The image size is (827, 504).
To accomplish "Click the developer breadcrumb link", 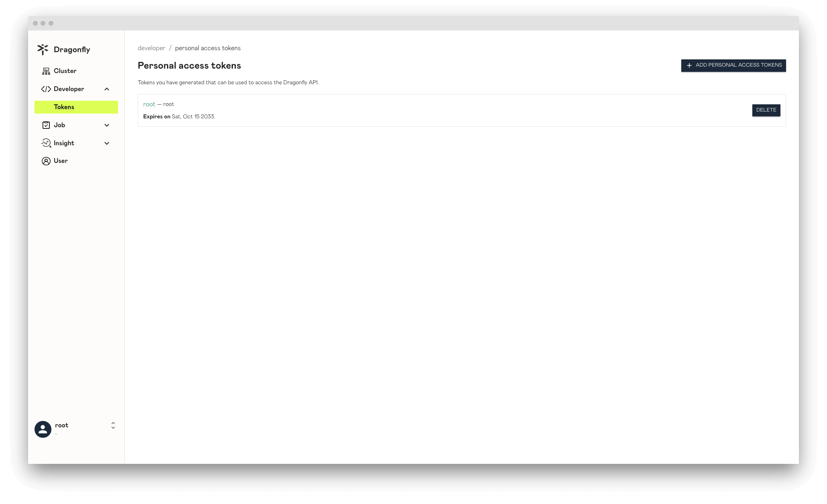I will (151, 48).
